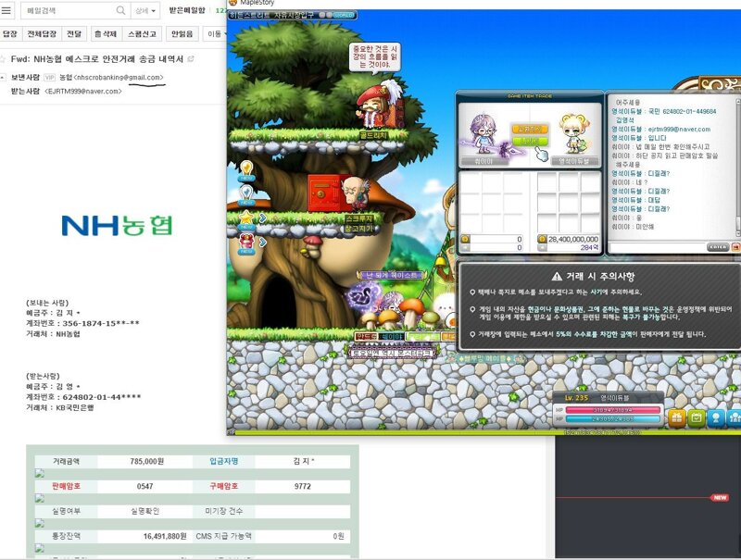The width and height of the screenshot is (741, 560).
Task: Click the 답장 reply button
Action: [x=9, y=34]
